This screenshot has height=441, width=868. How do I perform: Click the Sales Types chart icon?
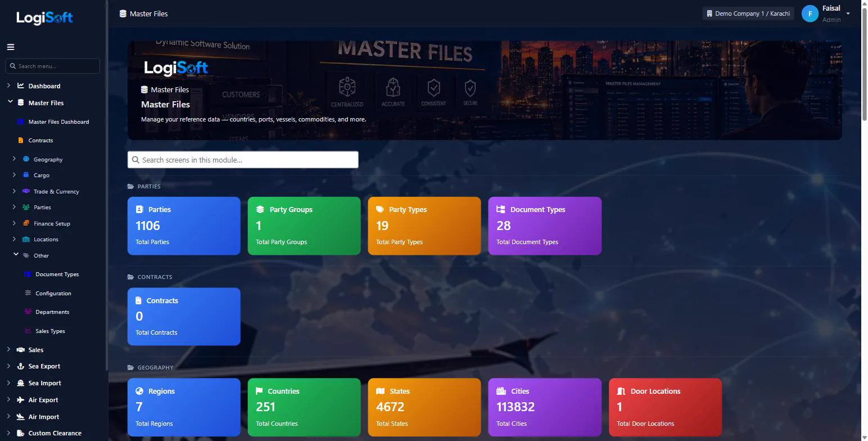tap(28, 331)
